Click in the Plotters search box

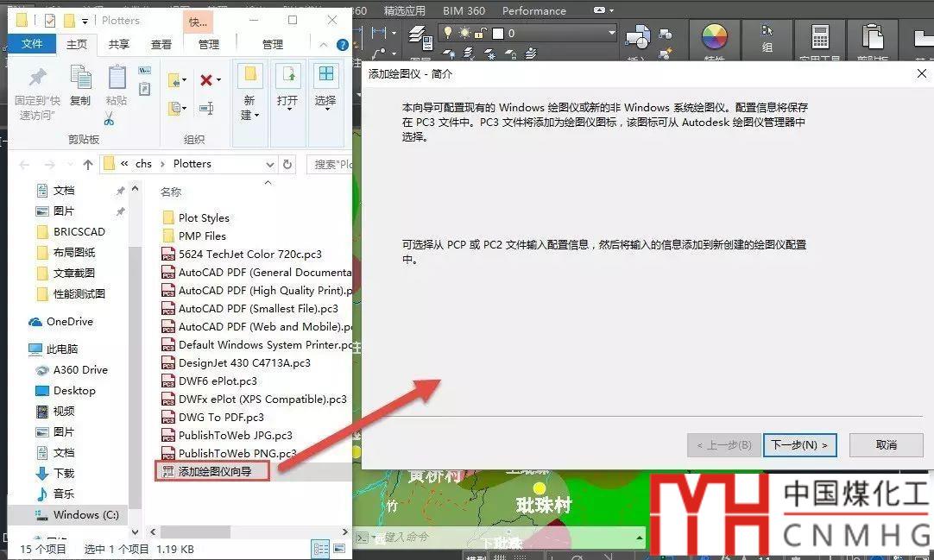[x=330, y=164]
